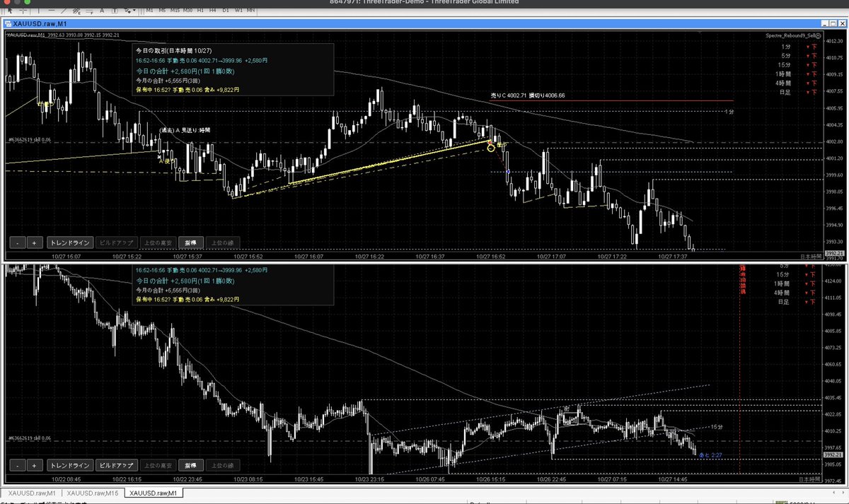The height and width of the screenshot is (504, 849).
Task: Click the あと 2:27 countdown label
Action: tap(710, 456)
